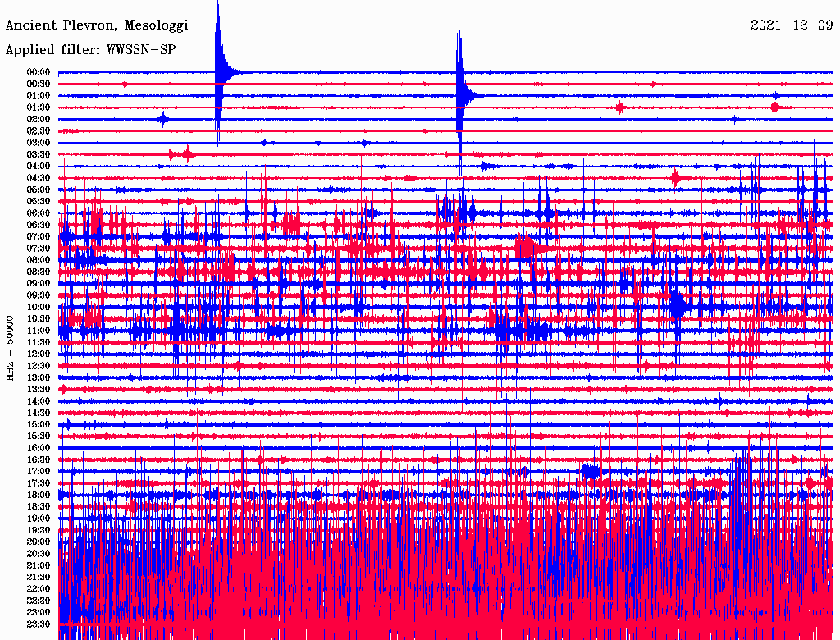
Task: Select the 15:00 time label
Action: coord(39,424)
